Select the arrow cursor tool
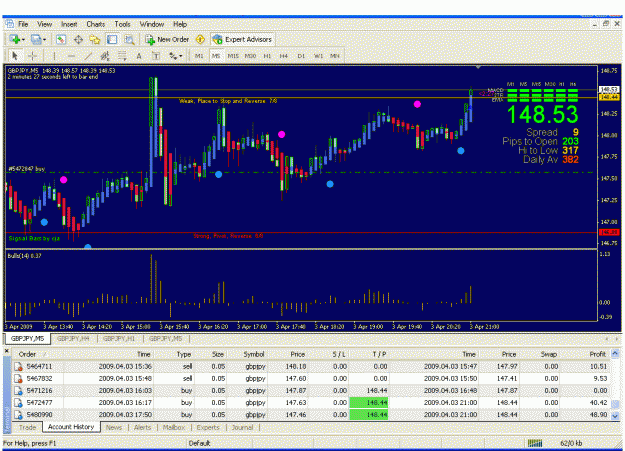Screen dimensions: 625x451 coord(15,56)
